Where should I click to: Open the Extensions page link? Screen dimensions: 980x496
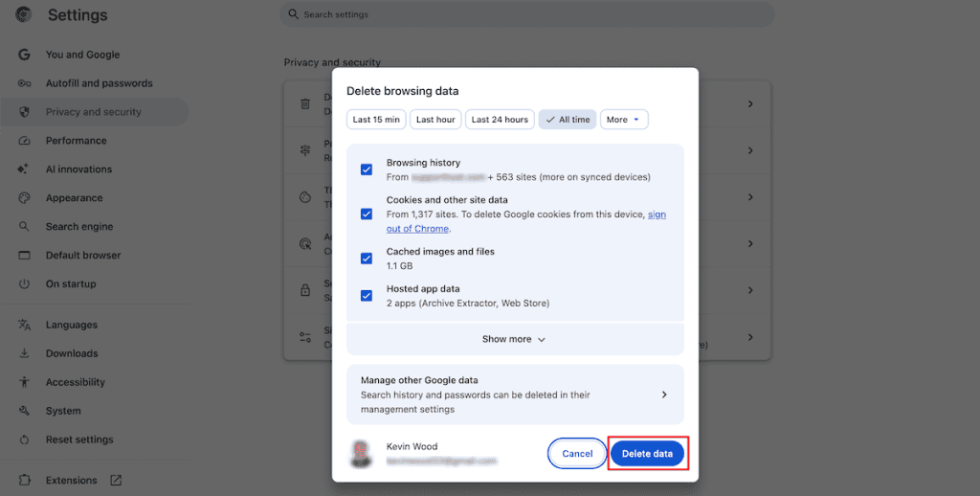coord(95,481)
